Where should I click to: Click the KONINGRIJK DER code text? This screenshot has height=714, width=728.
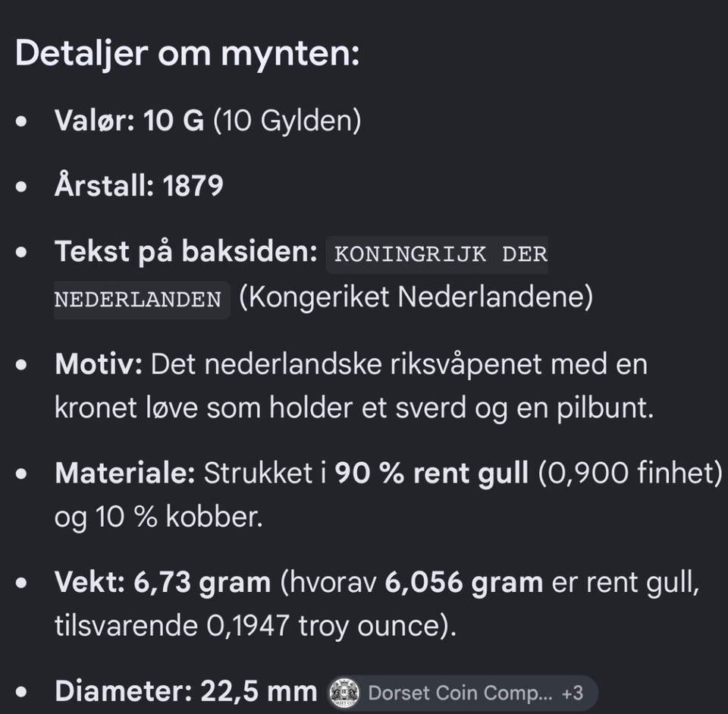click(441, 255)
